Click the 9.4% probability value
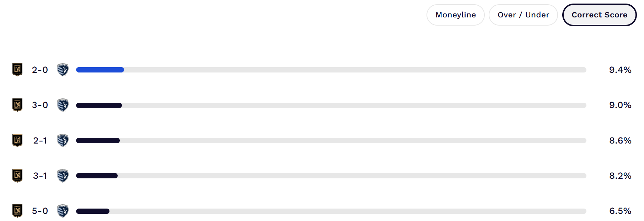 click(x=620, y=70)
